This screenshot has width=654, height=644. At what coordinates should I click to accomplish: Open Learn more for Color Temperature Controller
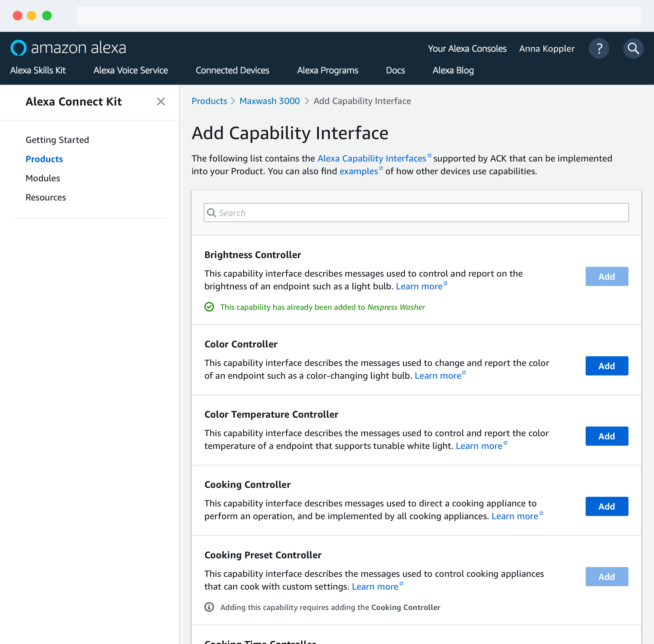(x=479, y=446)
